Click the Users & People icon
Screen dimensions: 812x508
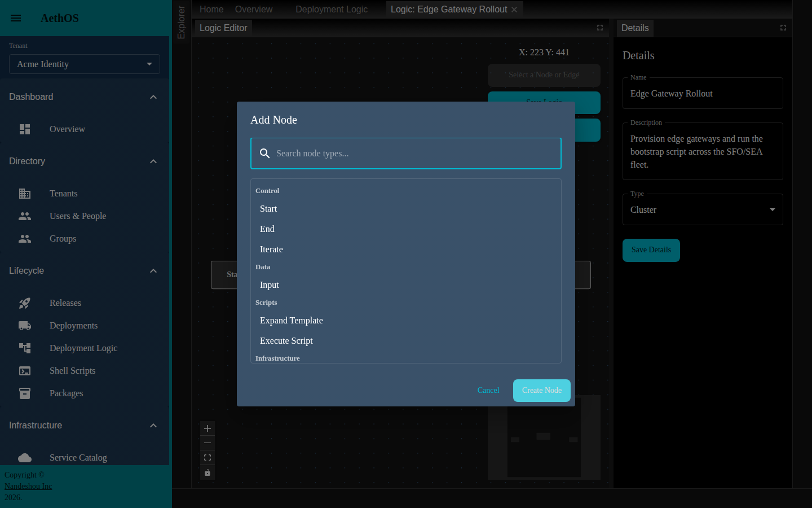click(x=25, y=216)
